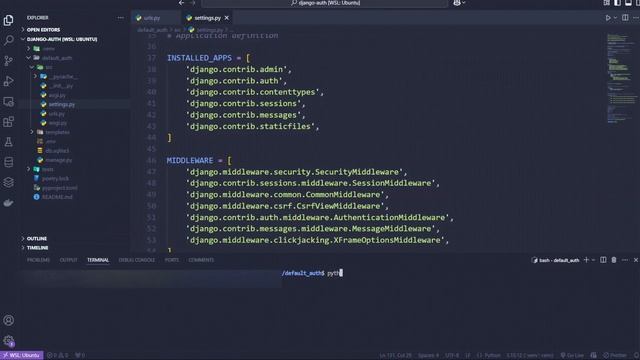Switch to the Ports panel tab
This screenshot has height=360, width=640.
[172, 260]
